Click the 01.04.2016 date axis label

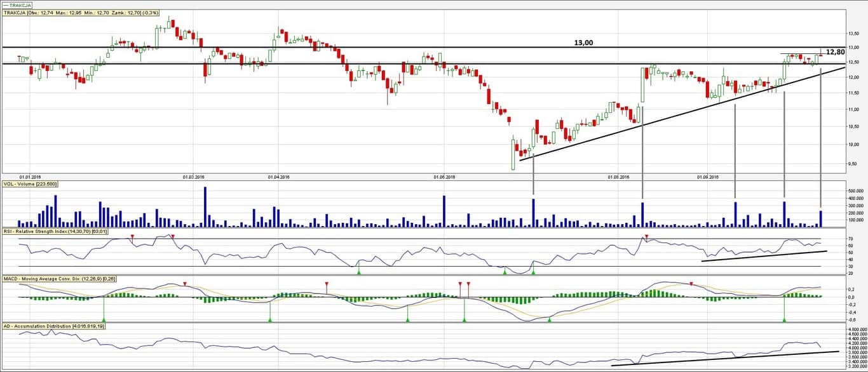pos(278,176)
